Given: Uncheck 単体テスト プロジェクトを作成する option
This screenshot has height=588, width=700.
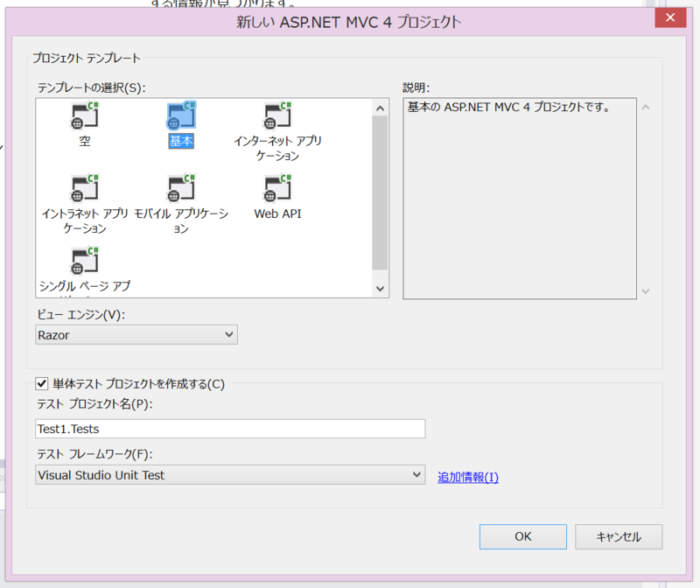Looking at the screenshot, I should [x=39, y=382].
